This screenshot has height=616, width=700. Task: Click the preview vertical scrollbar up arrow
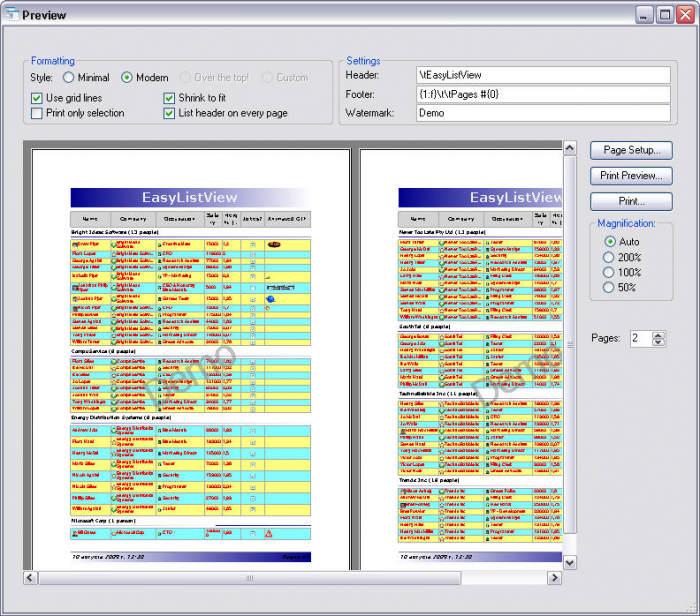pyautogui.click(x=570, y=148)
